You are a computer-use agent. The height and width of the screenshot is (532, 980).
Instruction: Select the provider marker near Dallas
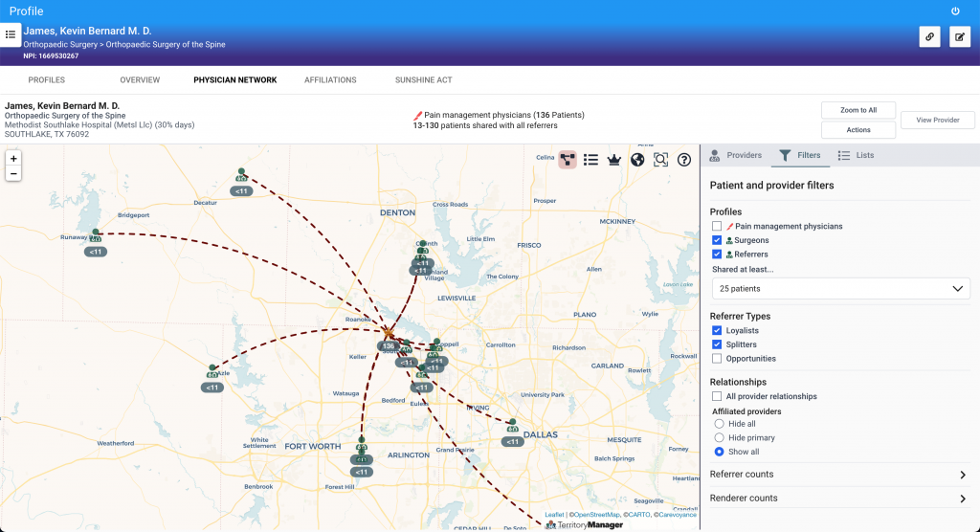(x=513, y=426)
